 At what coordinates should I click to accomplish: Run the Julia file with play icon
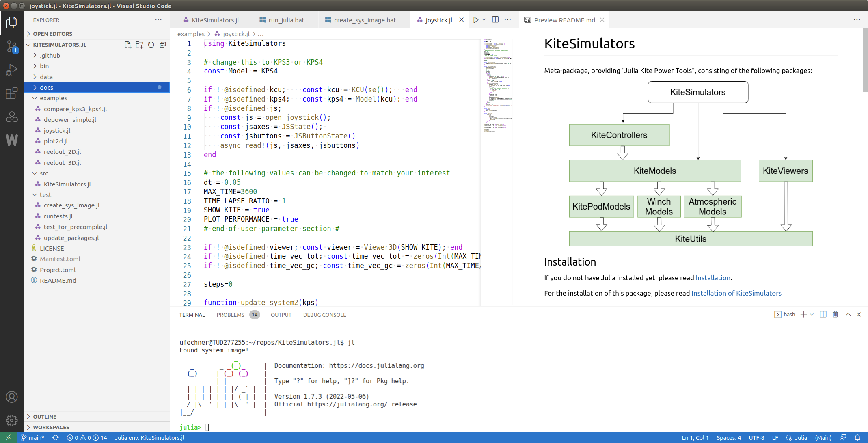tap(475, 20)
